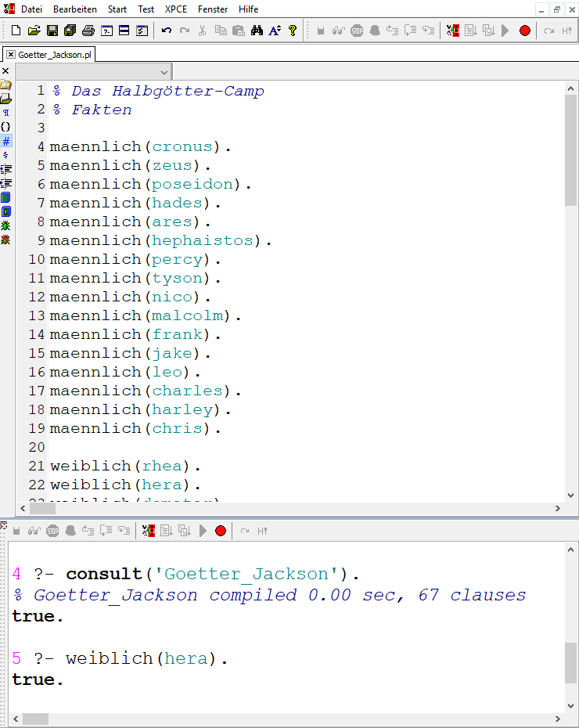This screenshot has width=579, height=728.
Task: Click the play arrow in lower toolbar
Action: (x=203, y=531)
